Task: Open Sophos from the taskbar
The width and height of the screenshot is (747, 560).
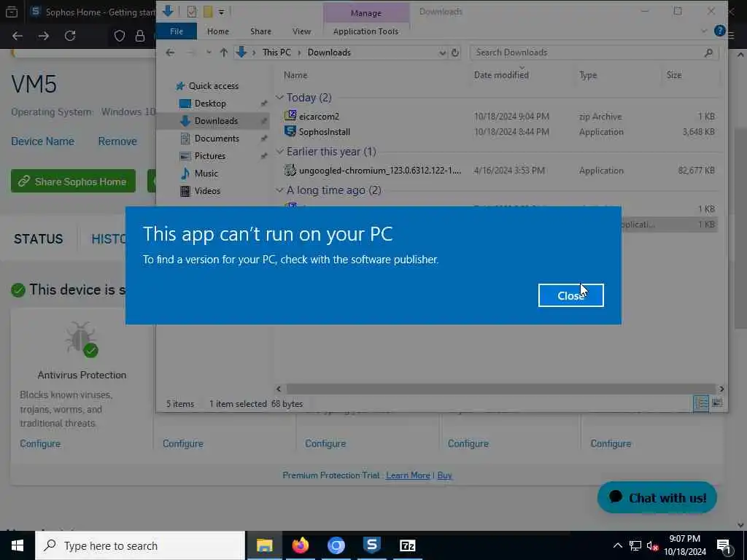Action: click(x=371, y=545)
